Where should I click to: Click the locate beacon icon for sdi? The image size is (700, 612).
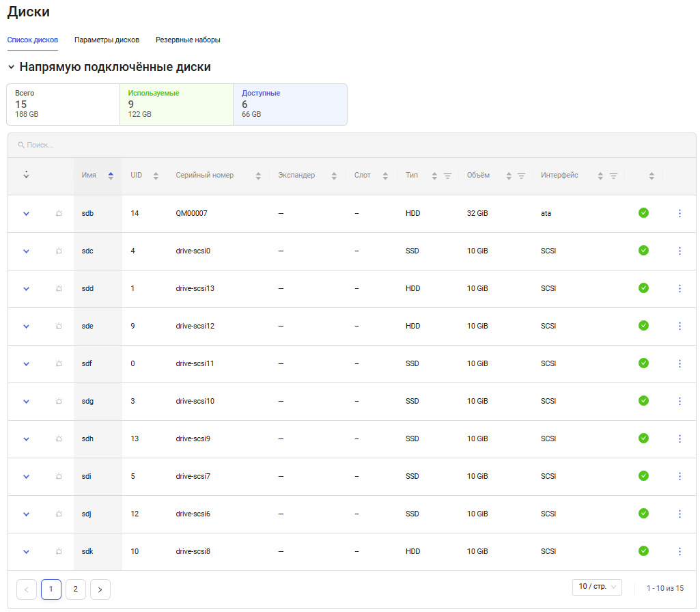[x=59, y=476]
